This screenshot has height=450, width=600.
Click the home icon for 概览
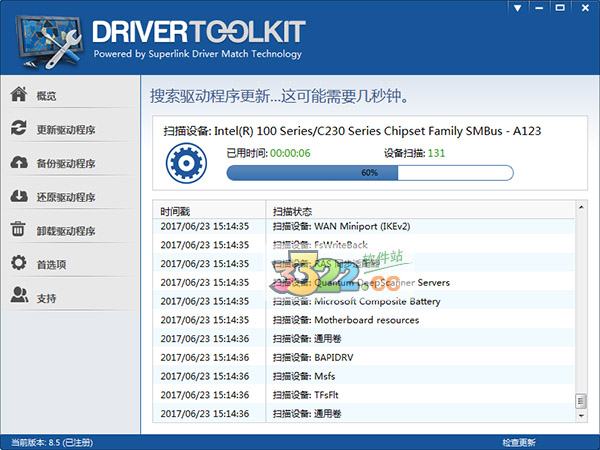tap(18, 95)
